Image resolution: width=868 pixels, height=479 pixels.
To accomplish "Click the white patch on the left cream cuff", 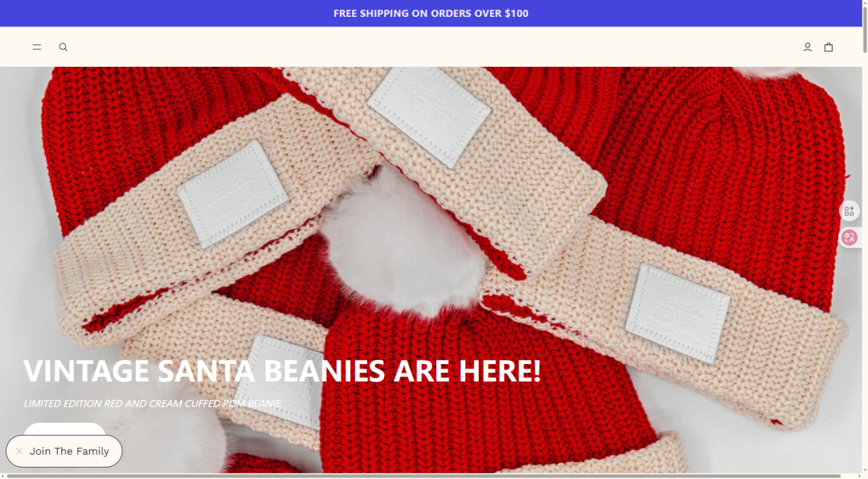I will coord(233,194).
